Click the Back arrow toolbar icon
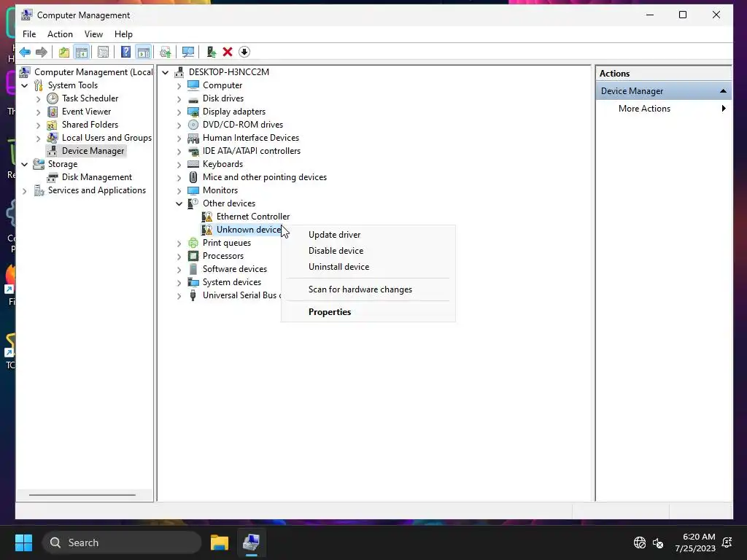The width and height of the screenshot is (747, 560). [25, 52]
